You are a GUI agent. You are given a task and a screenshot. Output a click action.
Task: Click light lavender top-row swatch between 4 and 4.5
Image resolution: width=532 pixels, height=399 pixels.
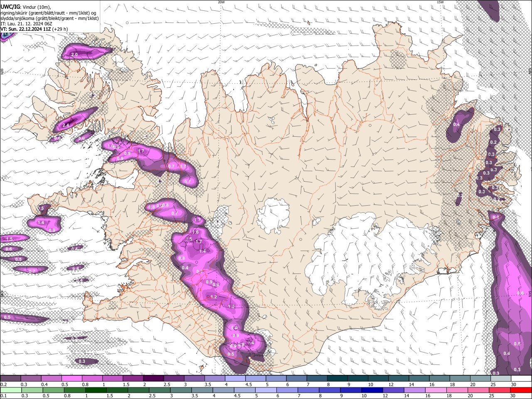click(235, 379)
